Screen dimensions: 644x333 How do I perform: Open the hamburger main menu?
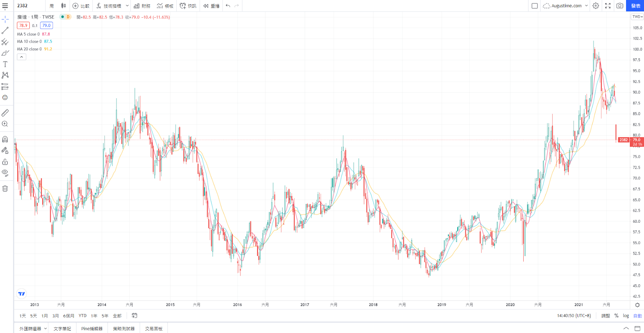coord(5,6)
